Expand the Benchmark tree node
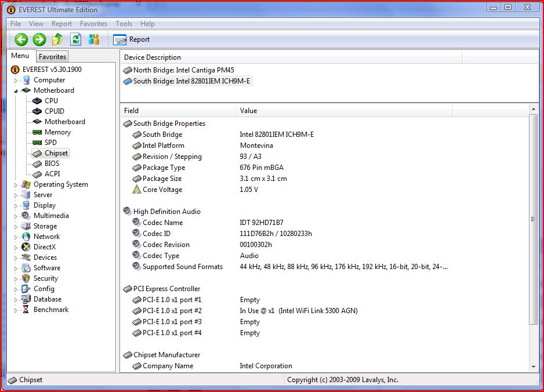Image resolution: width=544 pixels, height=392 pixels. (x=16, y=310)
